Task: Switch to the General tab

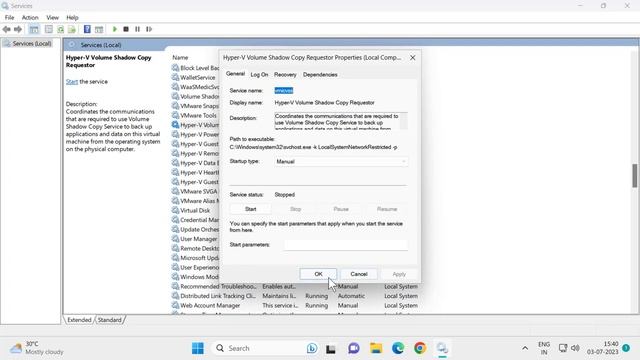Action: 236,74
